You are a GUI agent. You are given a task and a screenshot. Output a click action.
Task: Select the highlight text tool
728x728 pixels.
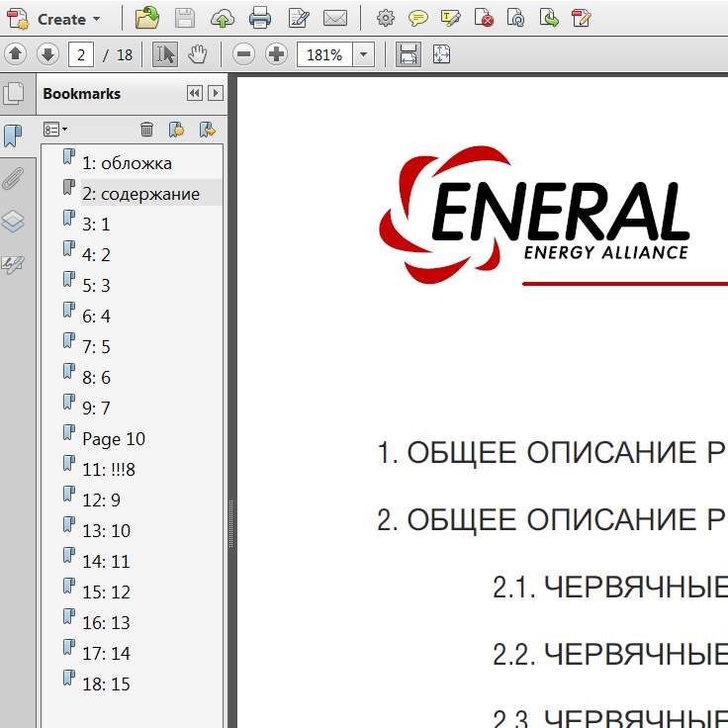point(451,19)
